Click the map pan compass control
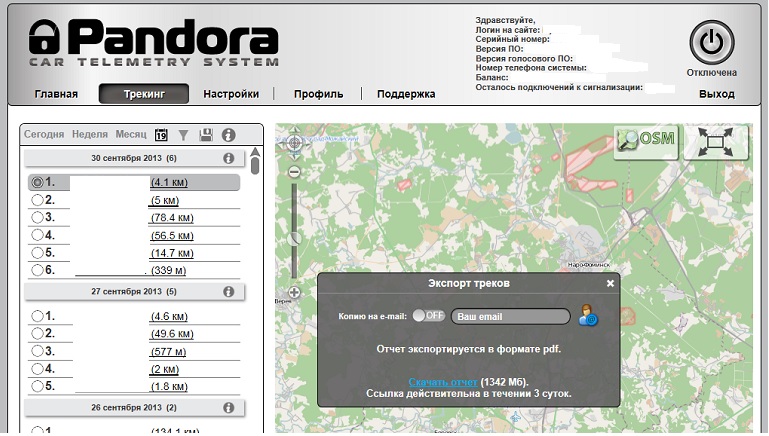This screenshot has height=436, width=769. (294, 143)
